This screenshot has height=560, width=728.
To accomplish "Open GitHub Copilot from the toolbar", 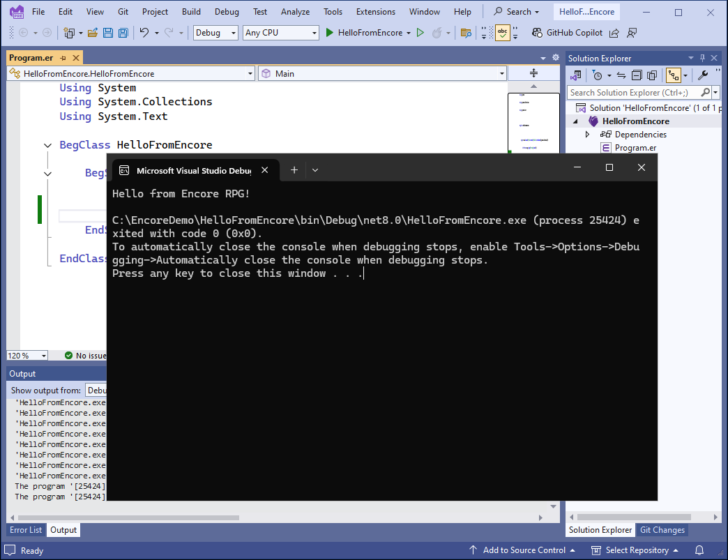I will (568, 33).
